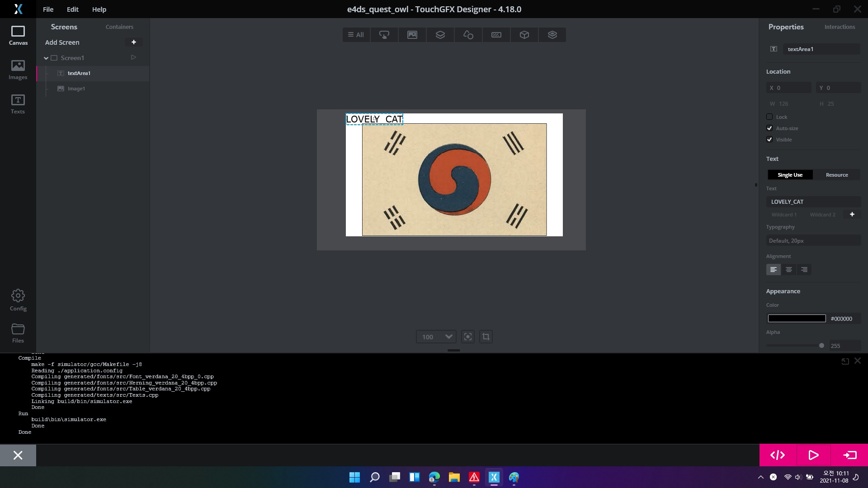Open the black color swatch picker
Viewport: 868px width, 488px height.
(x=797, y=319)
